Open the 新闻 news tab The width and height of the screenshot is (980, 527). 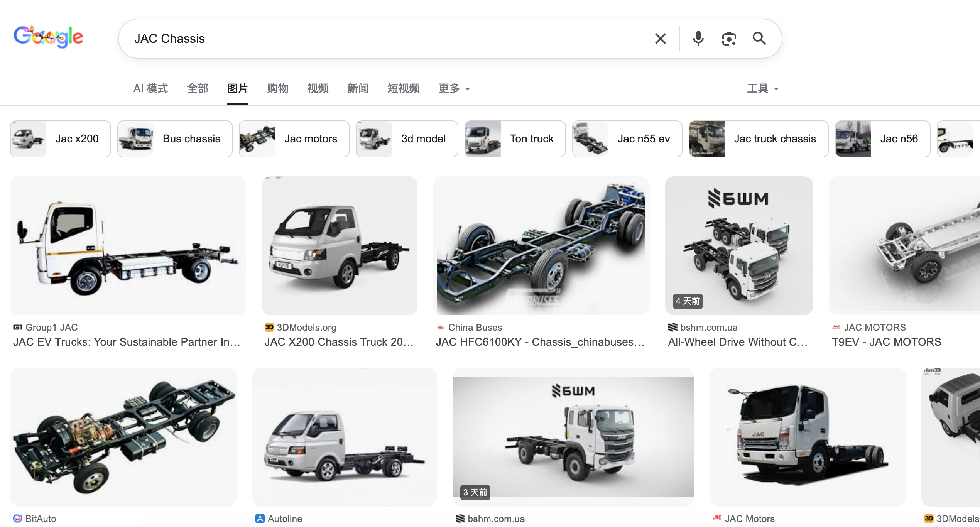358,88
